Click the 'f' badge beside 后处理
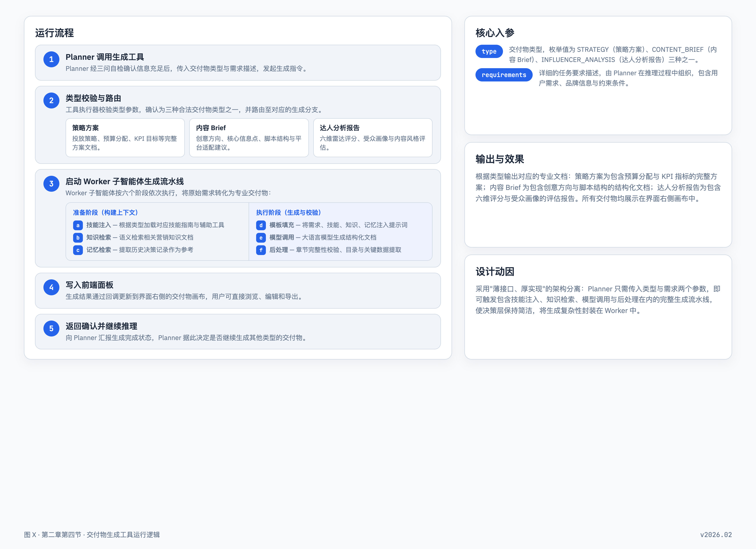The image size is (756, 549). 261,250
